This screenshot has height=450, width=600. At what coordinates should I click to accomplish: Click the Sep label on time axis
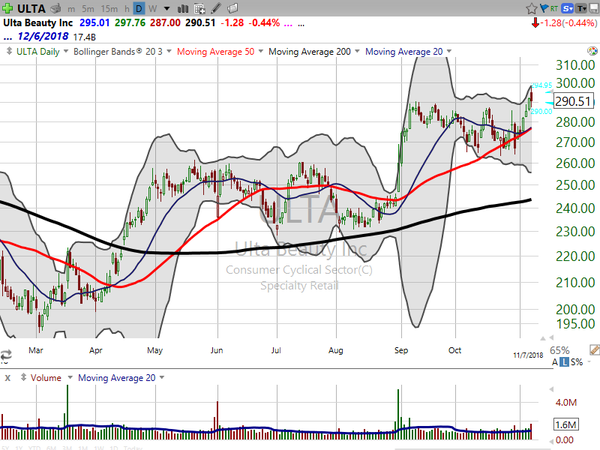click(x=401, y=350)
